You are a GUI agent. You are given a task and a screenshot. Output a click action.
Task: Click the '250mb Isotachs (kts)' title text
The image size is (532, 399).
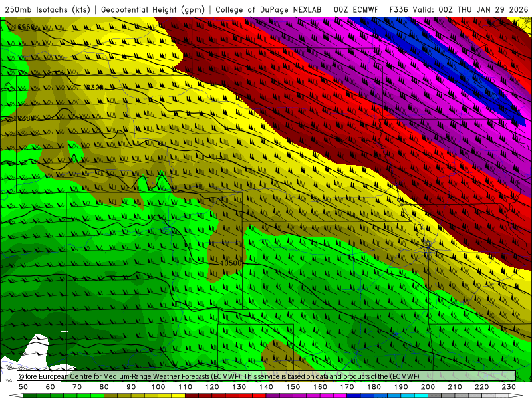click(48, 9)
